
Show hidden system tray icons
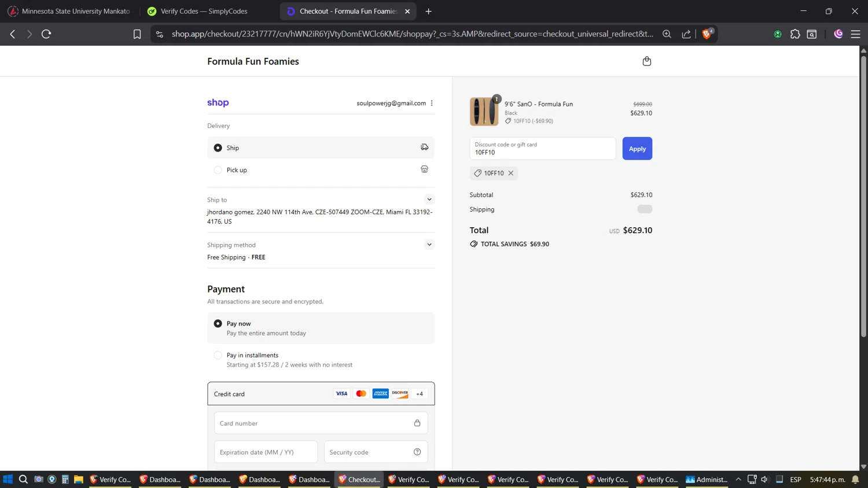point(738,479)
